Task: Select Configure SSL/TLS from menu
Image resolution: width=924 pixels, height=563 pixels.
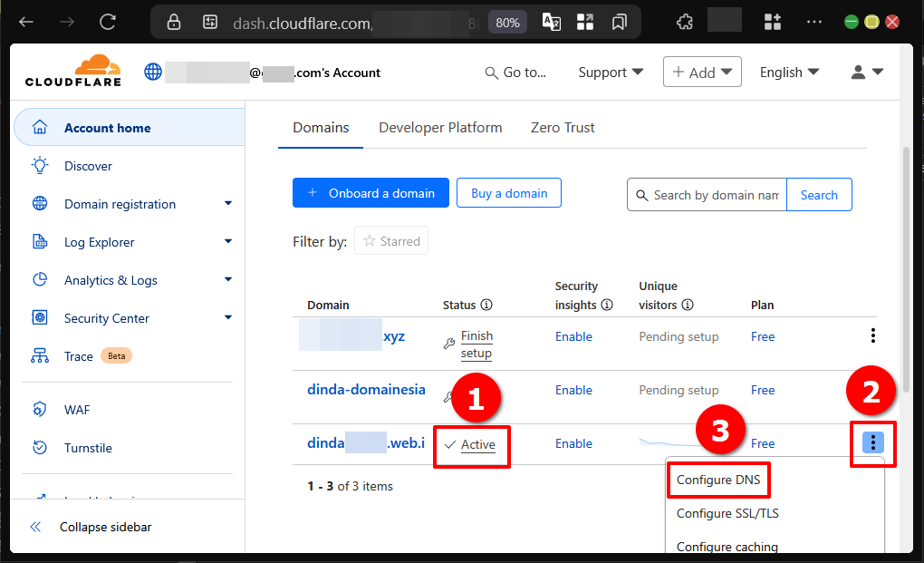Action: (727, 513)
